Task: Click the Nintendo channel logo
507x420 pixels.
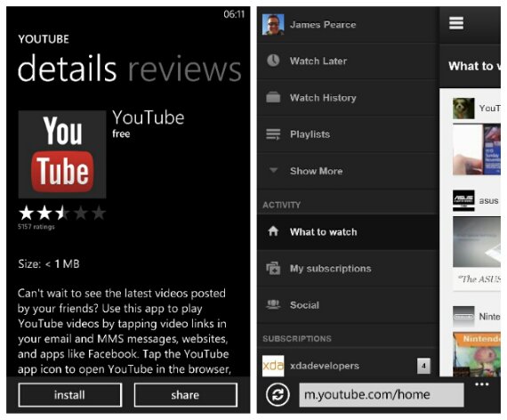Action: click(x=463, y=317)
